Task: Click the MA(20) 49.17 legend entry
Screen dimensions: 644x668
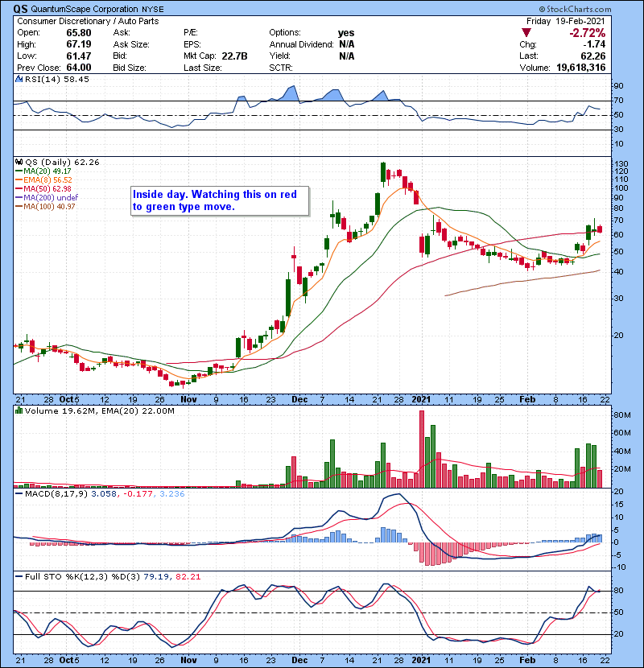Action: (43, 171)
